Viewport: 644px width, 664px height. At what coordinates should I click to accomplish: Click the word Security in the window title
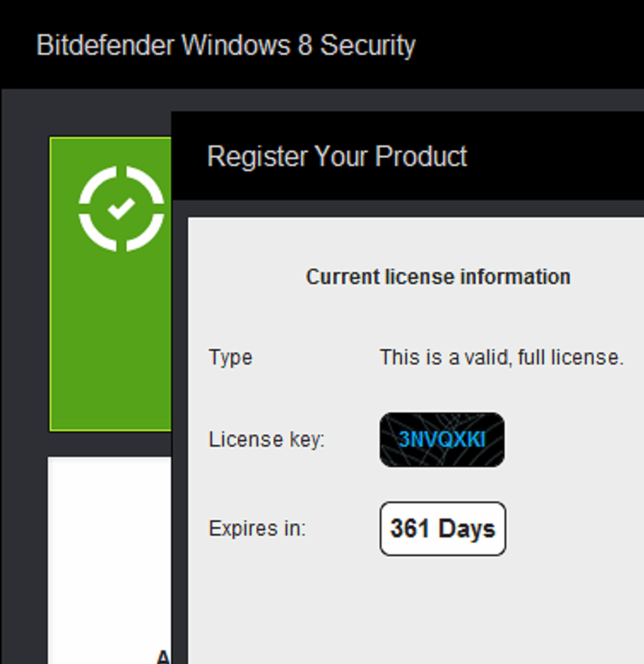(x=368, y=45)
